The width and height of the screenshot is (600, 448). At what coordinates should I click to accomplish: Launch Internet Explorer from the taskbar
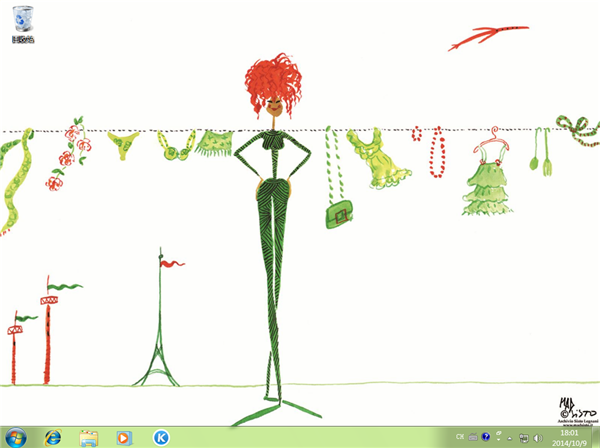click(52, 437)
